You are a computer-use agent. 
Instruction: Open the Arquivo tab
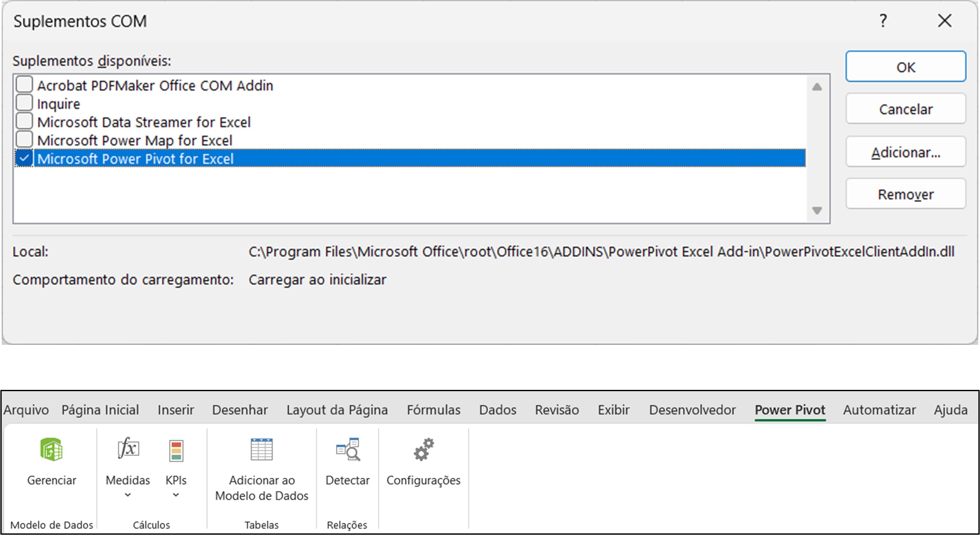coord(26,410)
